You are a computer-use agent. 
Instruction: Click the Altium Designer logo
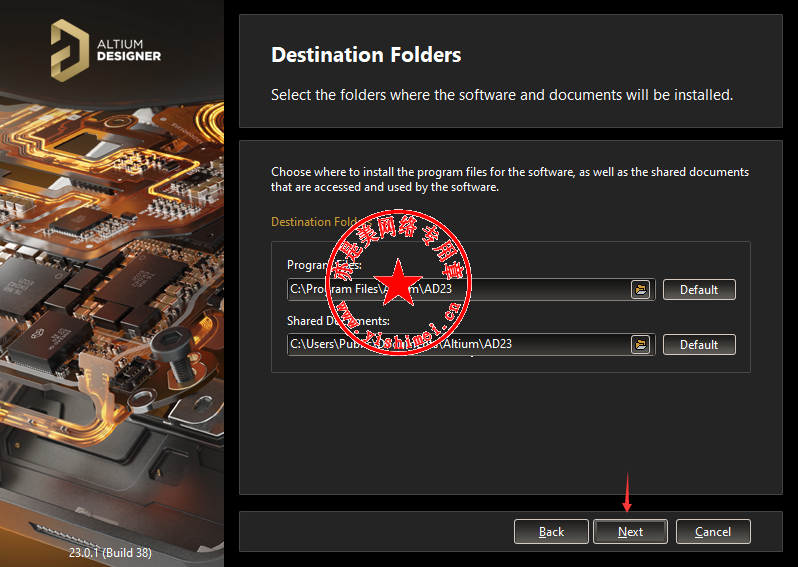[106, 50]
